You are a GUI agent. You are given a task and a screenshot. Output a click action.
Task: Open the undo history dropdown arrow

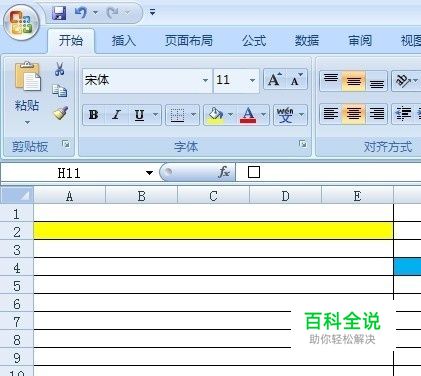95,13
